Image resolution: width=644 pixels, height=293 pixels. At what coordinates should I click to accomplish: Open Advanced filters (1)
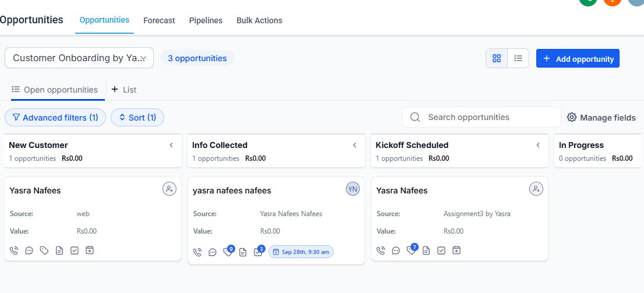click(55, 118)
